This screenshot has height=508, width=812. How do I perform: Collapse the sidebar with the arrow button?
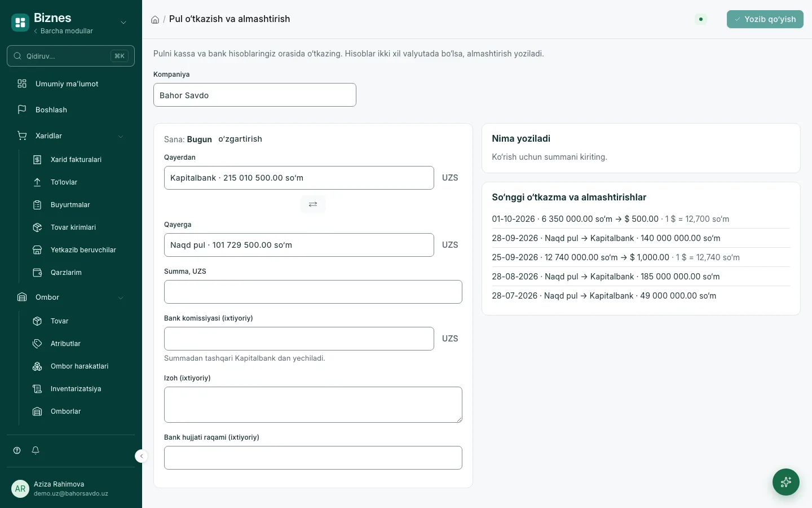pos(142,456)
